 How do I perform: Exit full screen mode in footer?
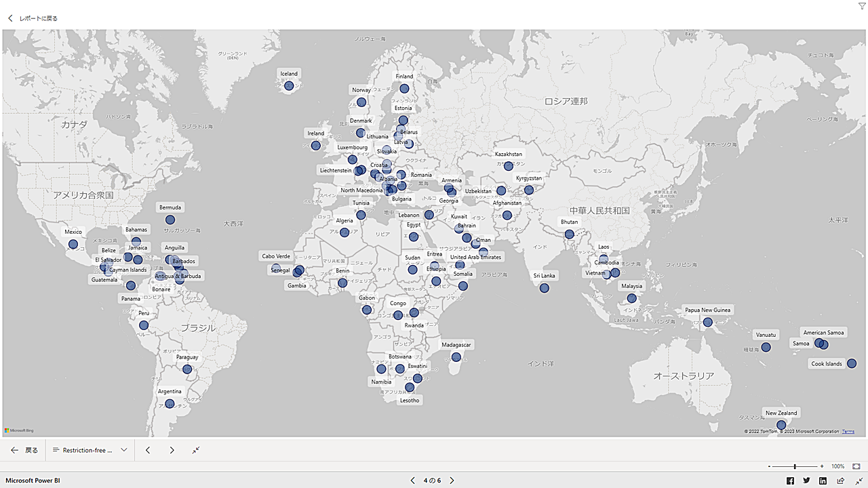point(859,481)
